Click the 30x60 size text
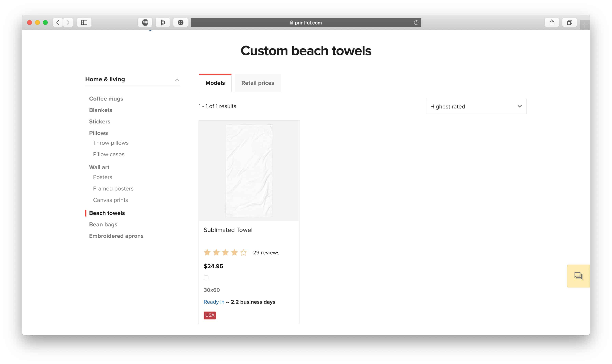Image resolution: width=612 pixels, height=364 pixels. (x=212, y=290)
